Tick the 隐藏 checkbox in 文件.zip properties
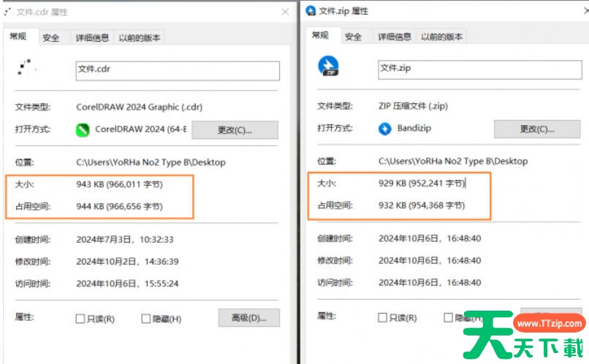The width and height of the screenshot is (589, 364). click(448, 317)
